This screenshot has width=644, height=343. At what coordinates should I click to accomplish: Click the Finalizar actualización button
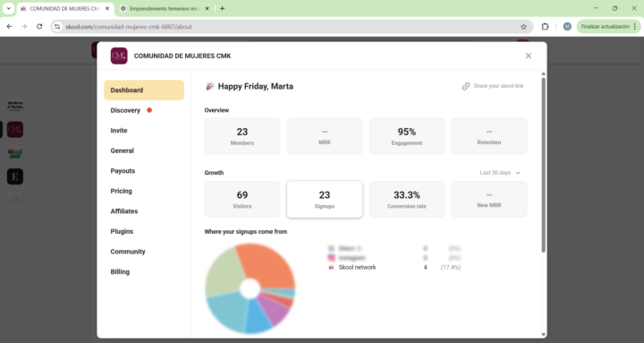point(609,27)
